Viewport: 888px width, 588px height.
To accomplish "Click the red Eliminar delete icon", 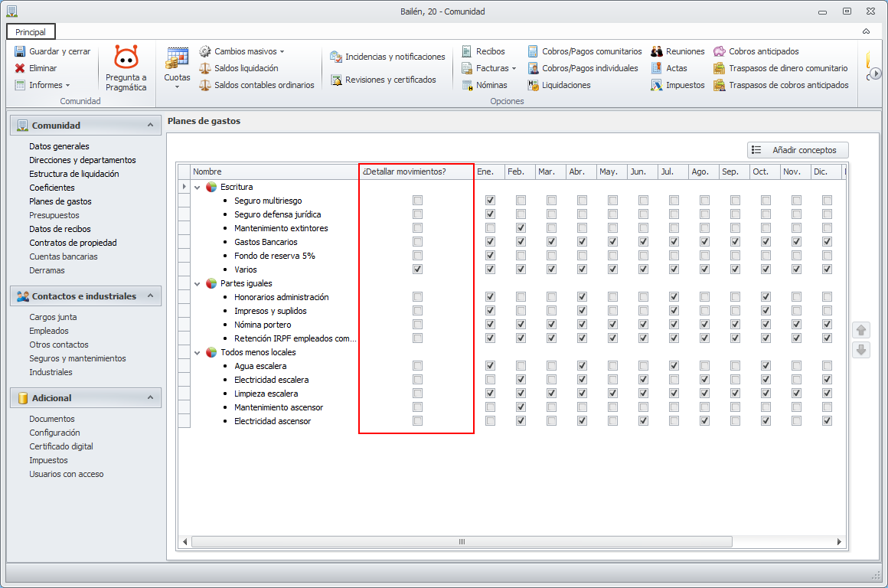I will coord(21,68).
